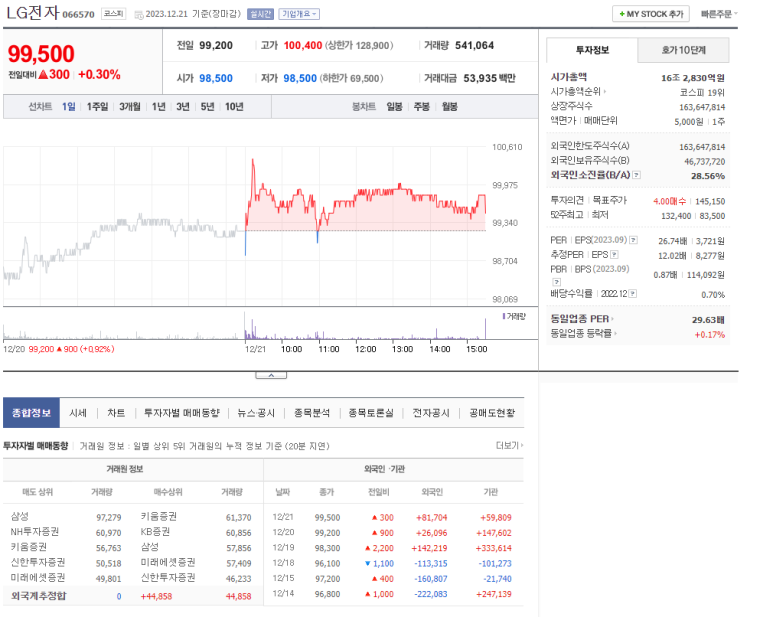Expand the 빠른주문 dropdown
Image resolution: width=773 pixels, height=617 pixels.
click(x=719, y=14)
